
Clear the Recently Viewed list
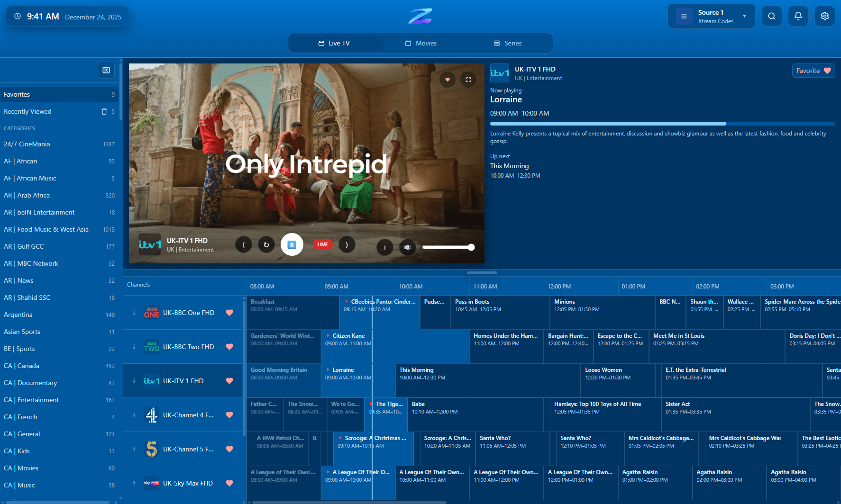pyautogui.click(x=104, y=111)
